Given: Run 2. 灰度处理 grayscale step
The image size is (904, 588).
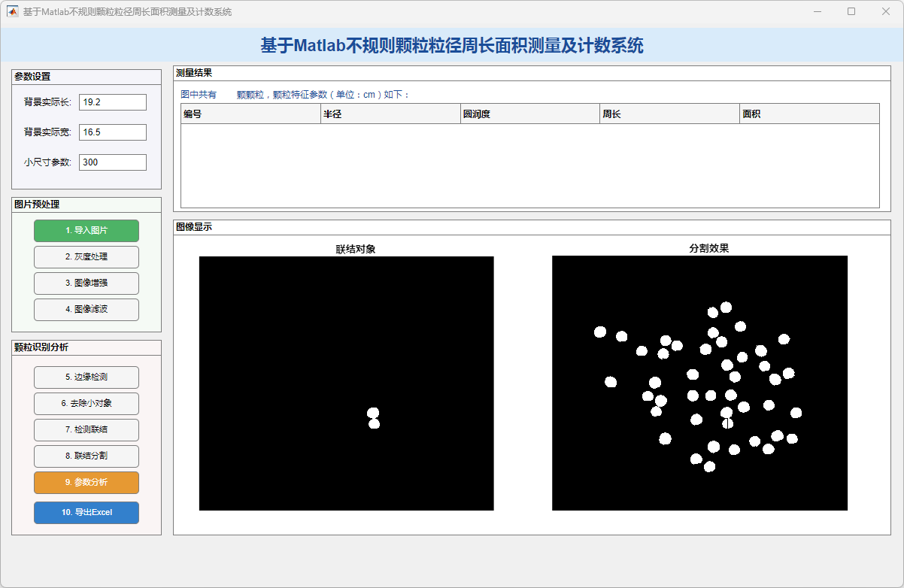Looking at the screenshot, I should [86, 257].
